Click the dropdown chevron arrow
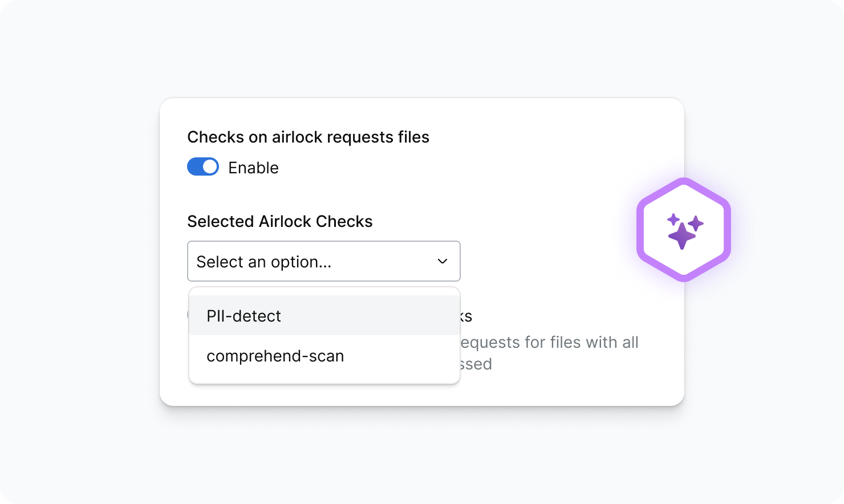This screenshot has height=504, width=844. (443, 261)
